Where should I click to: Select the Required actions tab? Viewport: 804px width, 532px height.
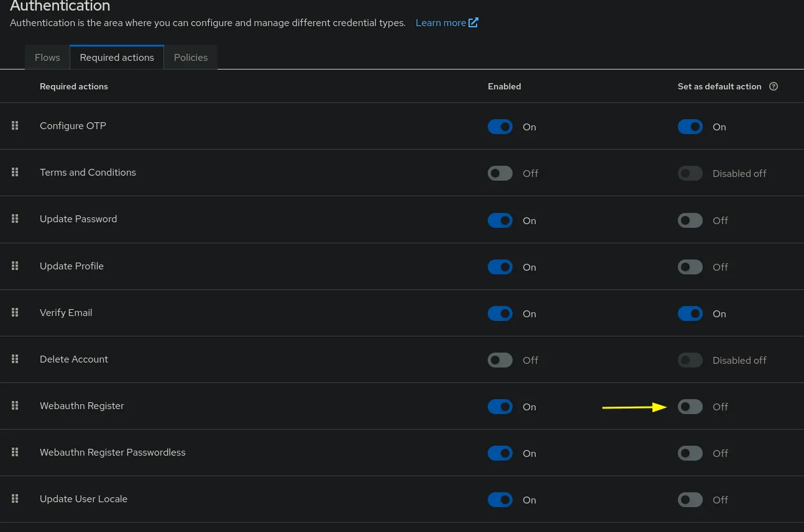(117, 57)
